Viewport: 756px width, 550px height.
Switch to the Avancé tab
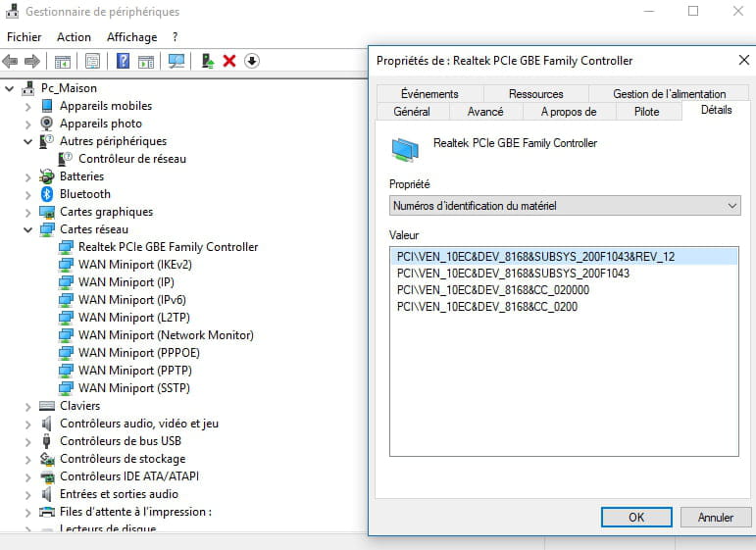[x=485, y=112]
